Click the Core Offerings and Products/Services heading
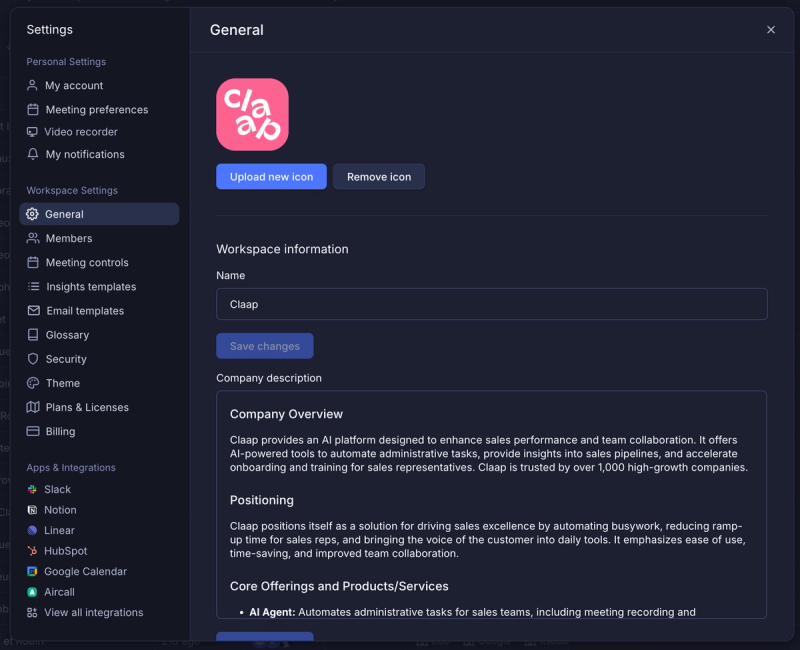The image size is (800, 650). click(x=339, y=586)
